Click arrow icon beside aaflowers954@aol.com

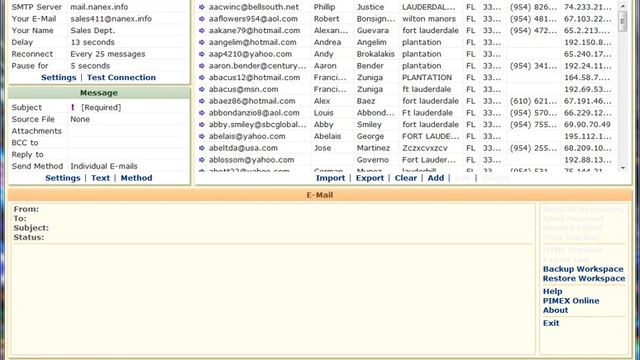tap(202, 19)
